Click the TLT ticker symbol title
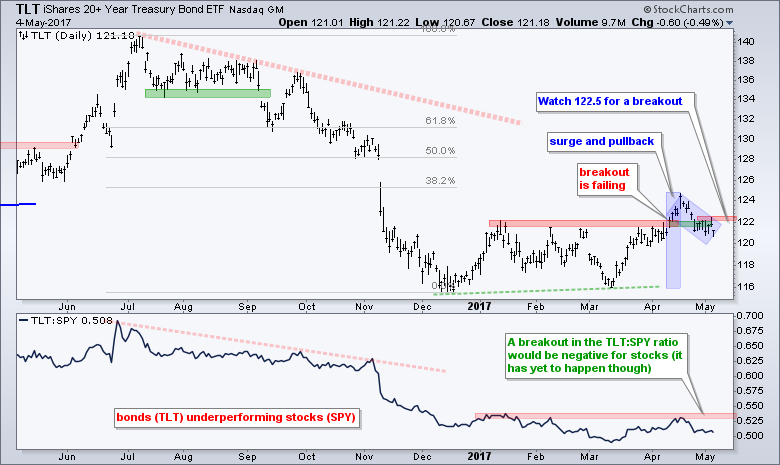Viewport: 780px width, 465px height. coord(28,9)
